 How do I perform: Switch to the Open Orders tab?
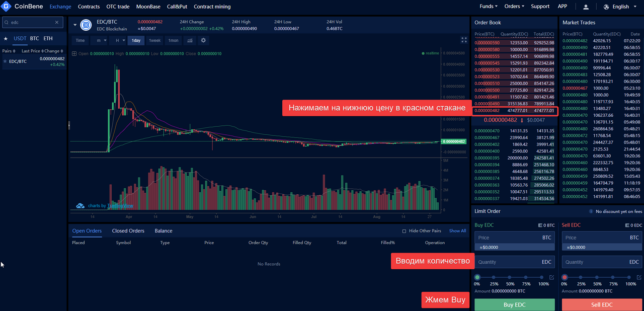pyautogui.click(x=87, y=231)
